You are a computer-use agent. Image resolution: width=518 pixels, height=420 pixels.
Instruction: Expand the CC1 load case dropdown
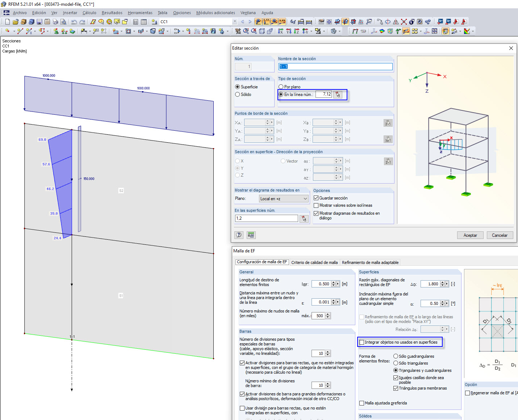pyautogui.click(x=235, y=22)
